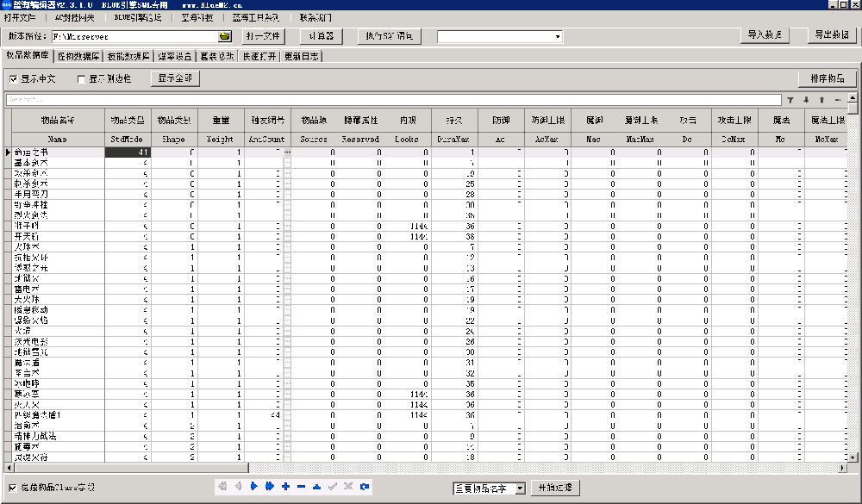Click the Source column header
The image size is (862, 504).
click(x=315, y=139)
